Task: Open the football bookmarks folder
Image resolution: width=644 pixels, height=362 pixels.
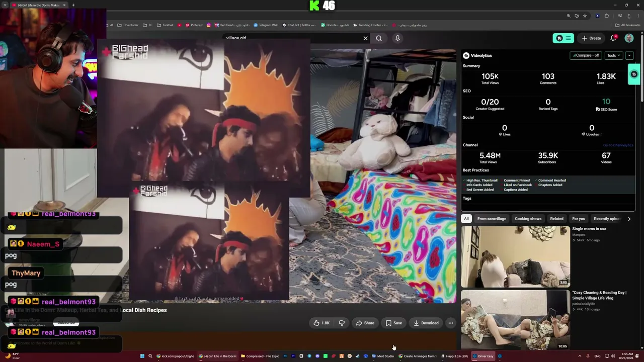Action: pyautogui.click(x=165, y=25)
